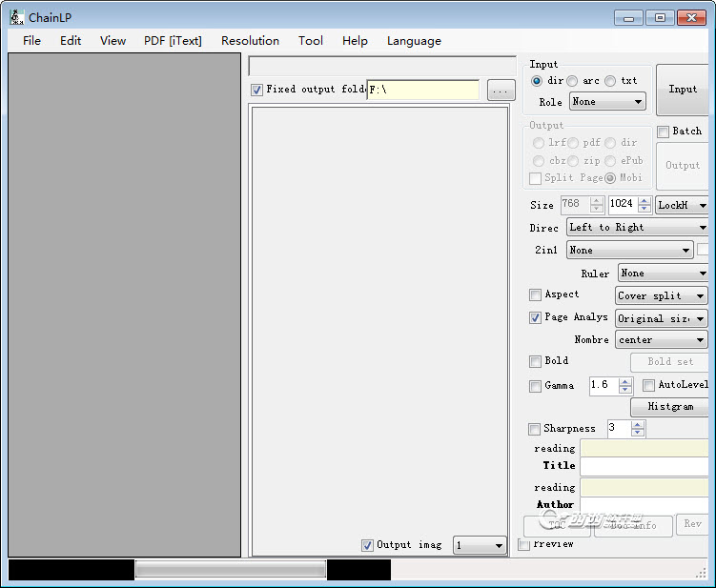Select the 'arc' input radio button
Image resolution: width=716 pixels, height=588 pixels.
click(x=572, y=81)
